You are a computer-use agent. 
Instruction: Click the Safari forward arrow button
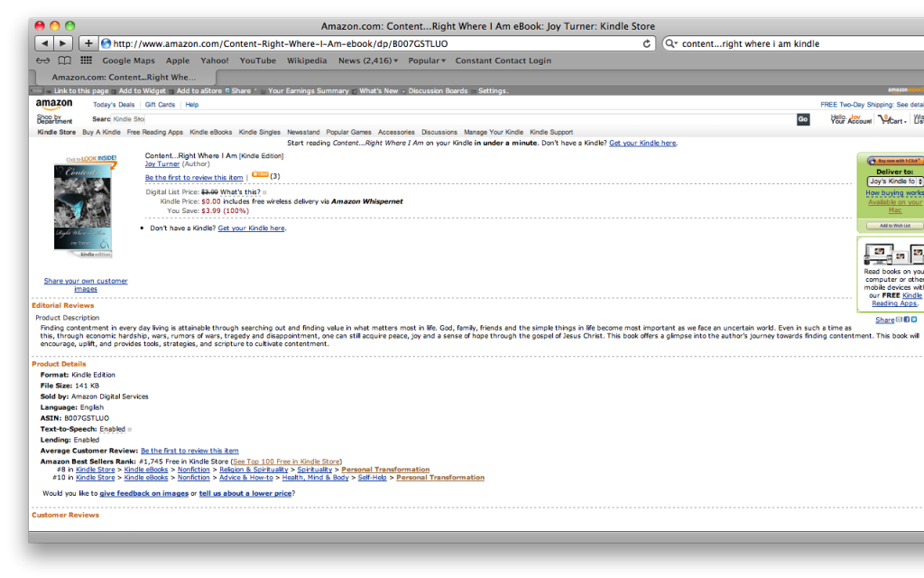click(x=62, y=43)
